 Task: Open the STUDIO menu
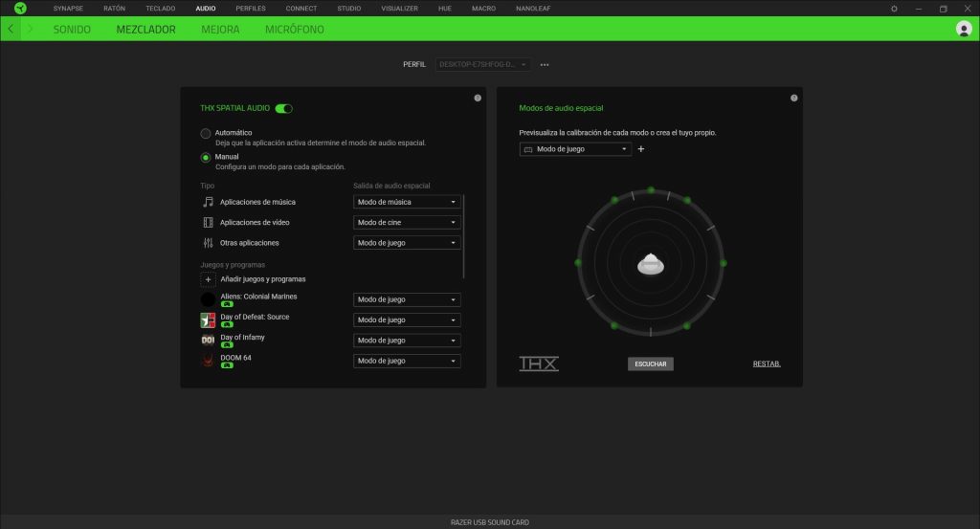(x=348, y=9)
